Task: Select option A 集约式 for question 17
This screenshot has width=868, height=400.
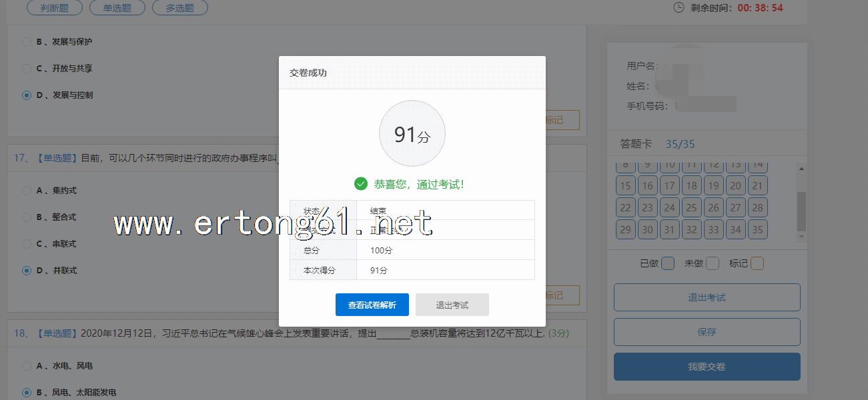Action: point(27,191)
